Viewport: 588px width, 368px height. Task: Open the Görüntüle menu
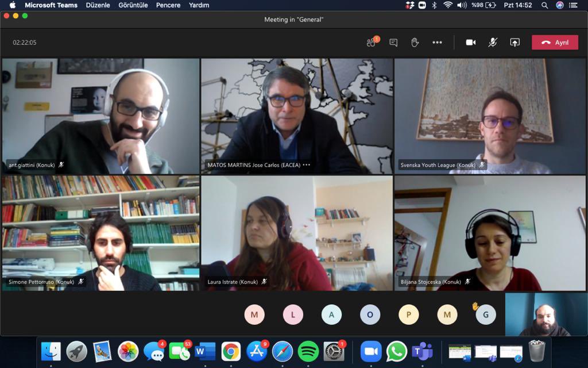point(133,5)
